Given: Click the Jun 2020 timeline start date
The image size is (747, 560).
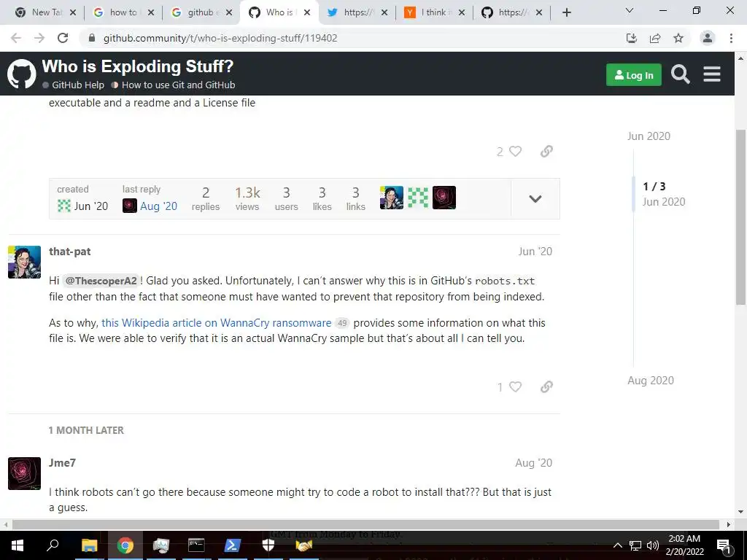Looking at the screenshot, I should (x=649, y=136).
